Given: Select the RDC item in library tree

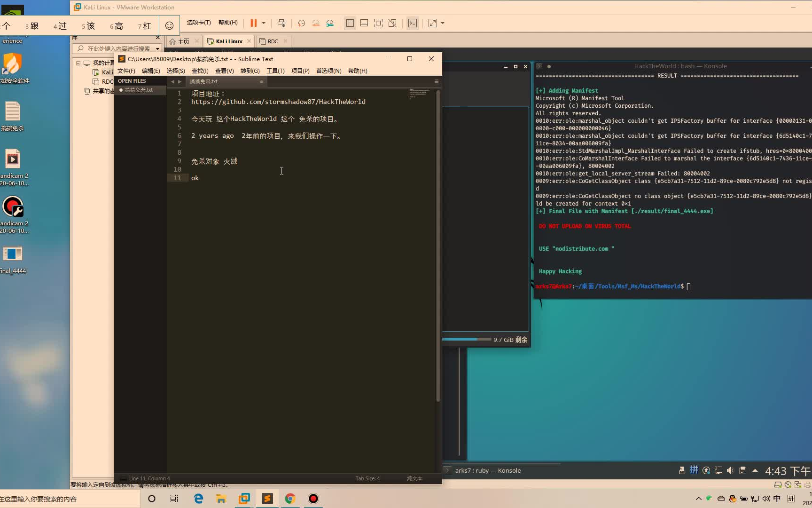Looking at the screenshot, I should click(104, 82).
